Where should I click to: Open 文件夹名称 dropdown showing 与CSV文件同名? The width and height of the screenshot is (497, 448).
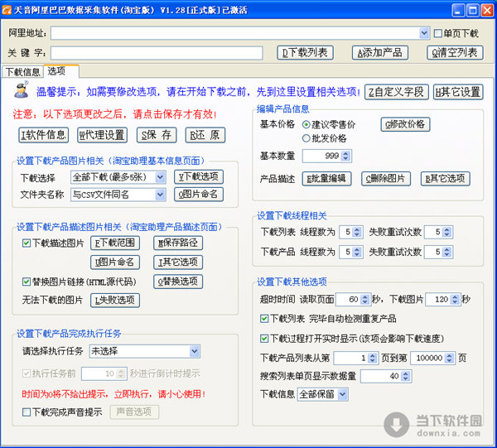(161, 195)
